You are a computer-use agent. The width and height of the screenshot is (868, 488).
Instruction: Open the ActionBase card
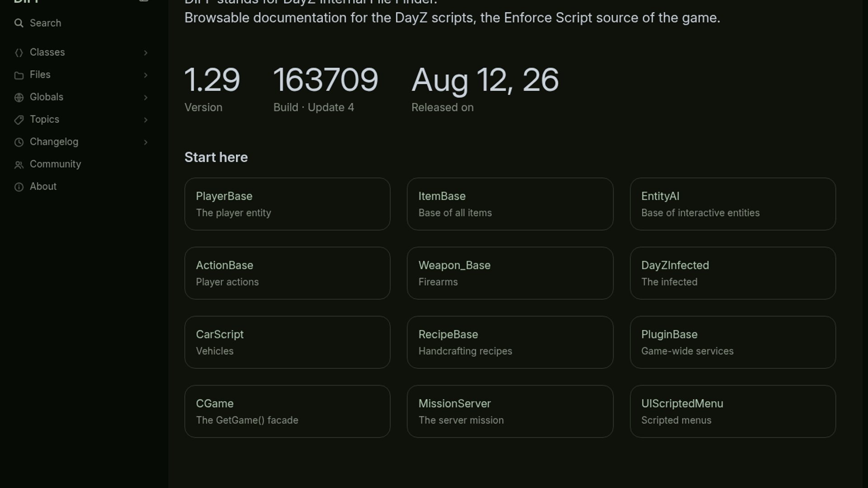pos(287,273)
